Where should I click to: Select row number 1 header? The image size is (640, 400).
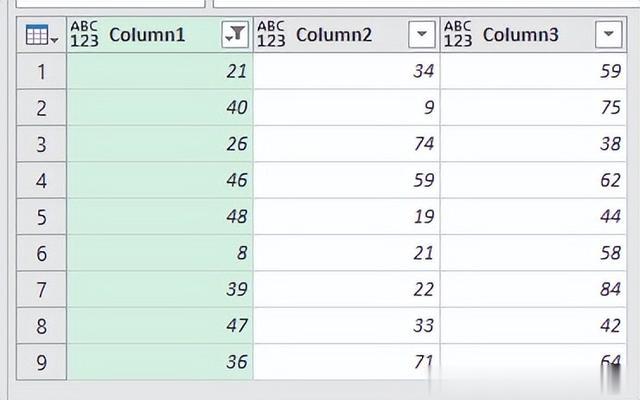[41, 71]
